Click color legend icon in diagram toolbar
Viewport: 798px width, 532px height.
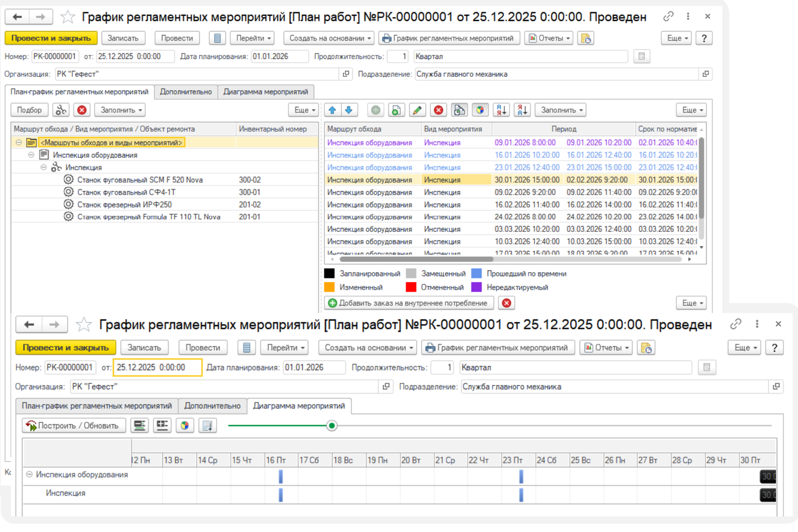[185, 425]
